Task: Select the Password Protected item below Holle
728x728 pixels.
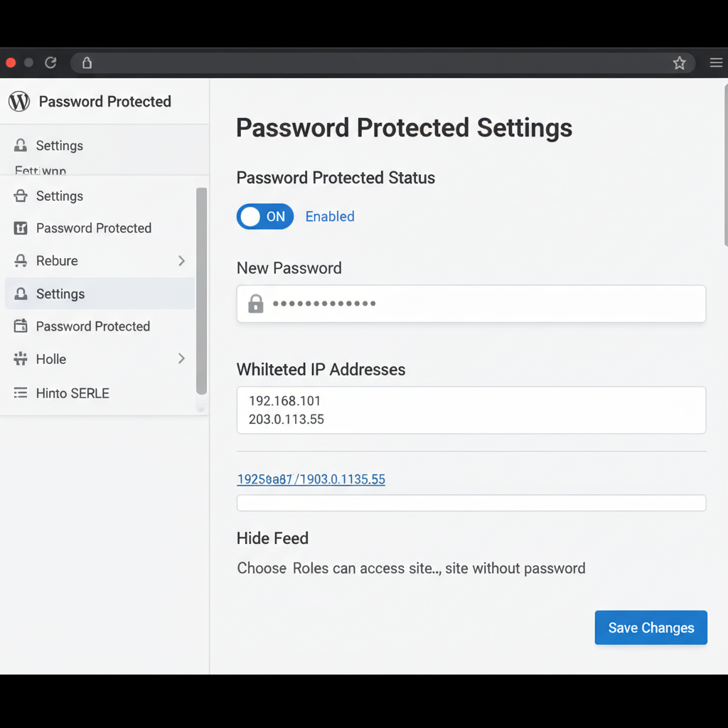Action: point(92,326)
